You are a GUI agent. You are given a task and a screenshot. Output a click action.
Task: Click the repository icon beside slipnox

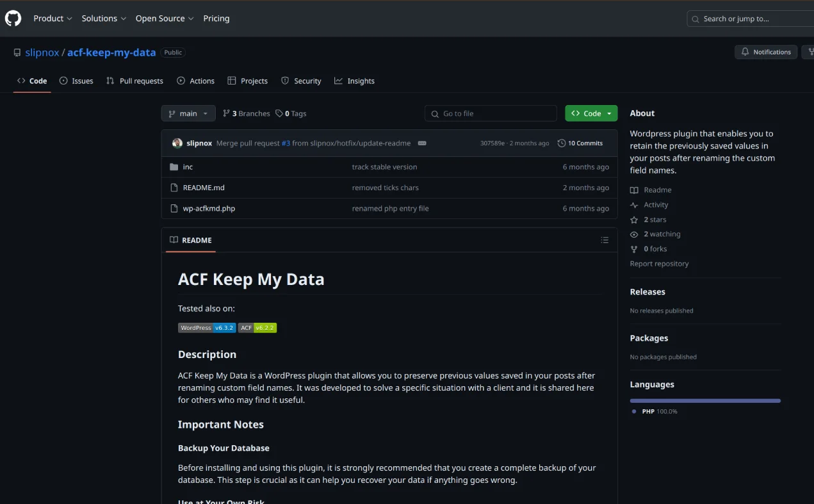point(17,53)
